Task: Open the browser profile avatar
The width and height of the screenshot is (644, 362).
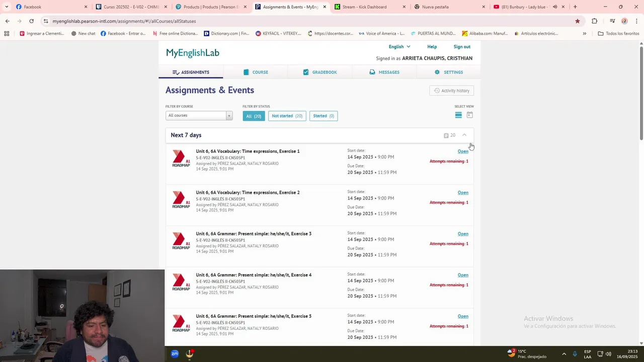Action: [x=624, y=21]
